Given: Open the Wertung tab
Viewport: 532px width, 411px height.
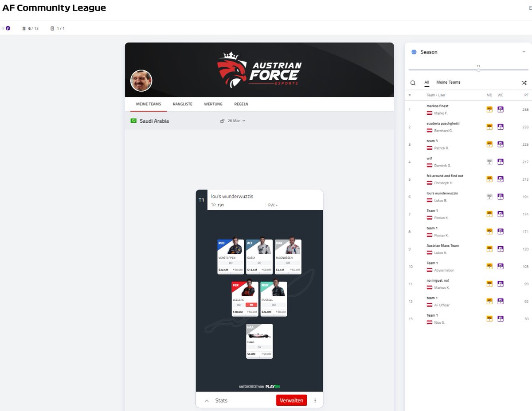Looking at the screenshot, I should pos(213,104).
